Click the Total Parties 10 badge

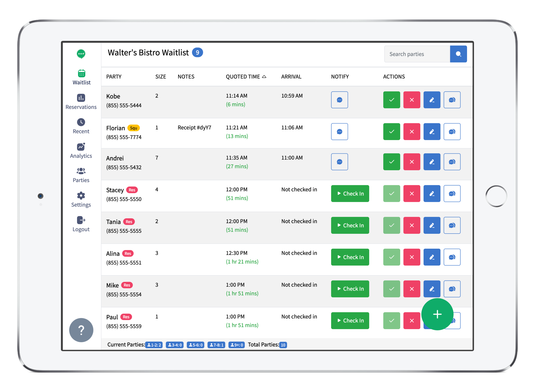tap(283, 345)
